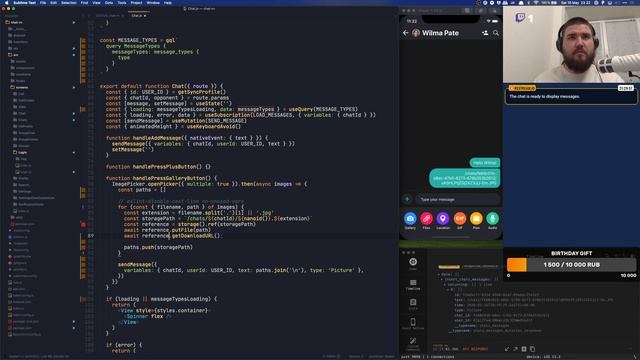
Task: Tap the search icon in the chat header
Action: [x=496, y=33]
